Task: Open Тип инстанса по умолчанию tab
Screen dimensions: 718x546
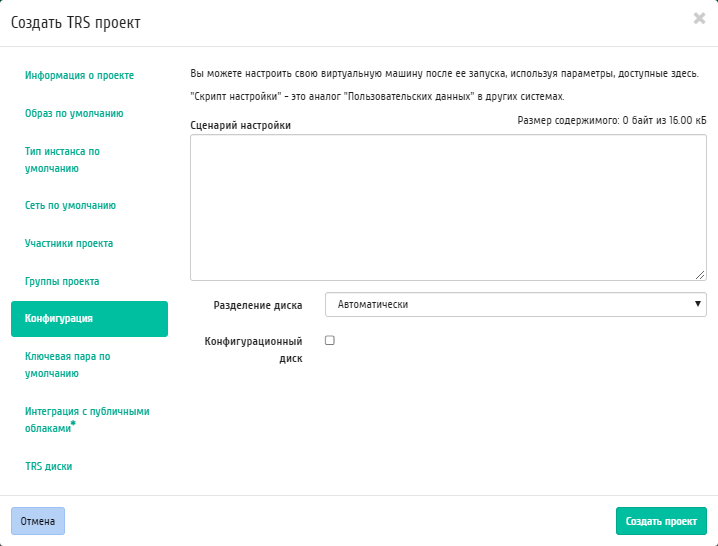Action: point(62,160)
